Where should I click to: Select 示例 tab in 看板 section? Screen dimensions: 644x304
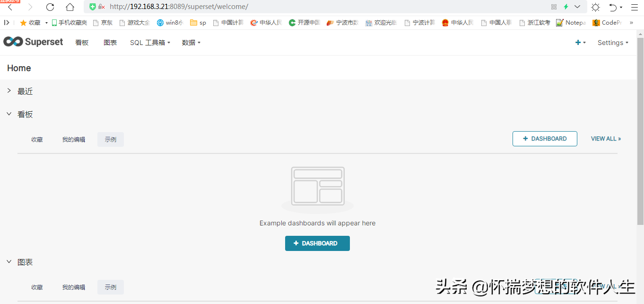(111, 139)
